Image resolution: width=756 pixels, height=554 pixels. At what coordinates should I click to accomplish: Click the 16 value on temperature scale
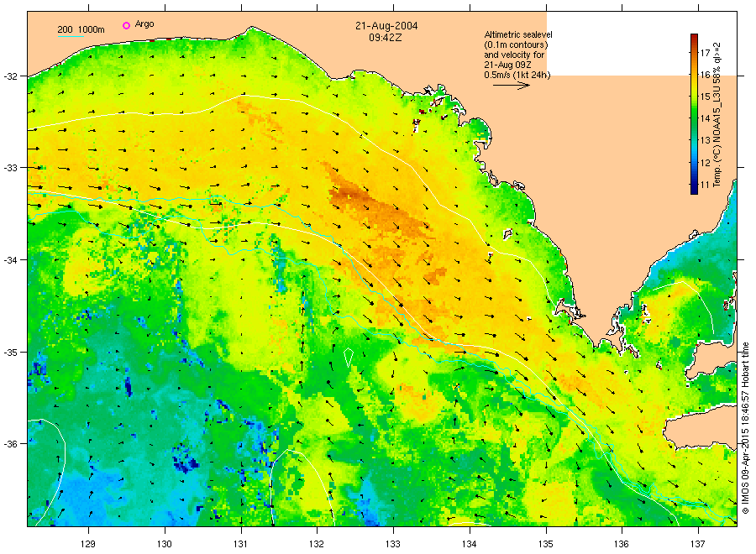[706, 75]
